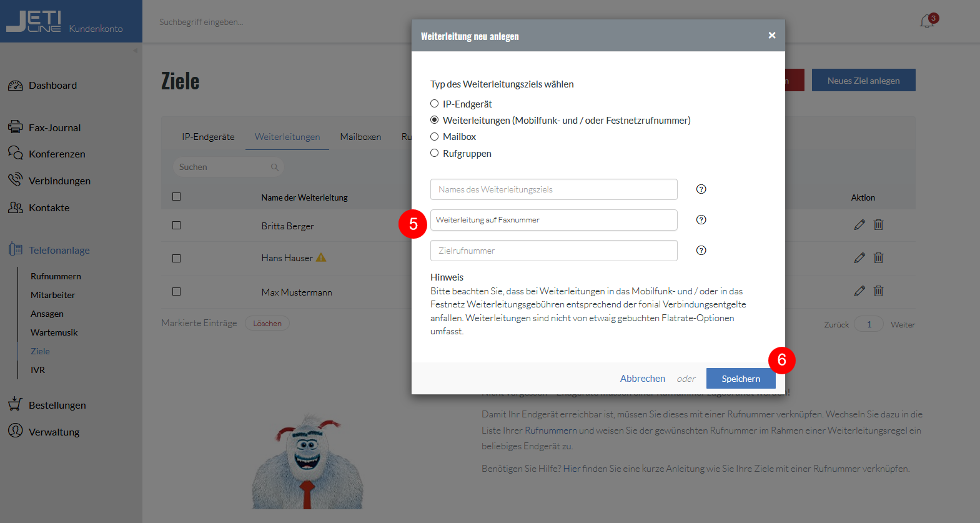
Task: Click the Zielrufnummer input field
Action: (x=553, y=251)
